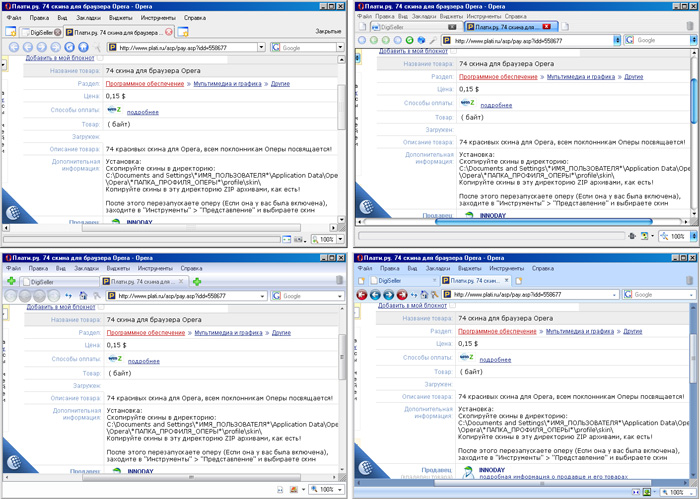Click the horizontal scrollbar thumb in the bottom-left window
The image size is (700, 499).
pos(192,477)
